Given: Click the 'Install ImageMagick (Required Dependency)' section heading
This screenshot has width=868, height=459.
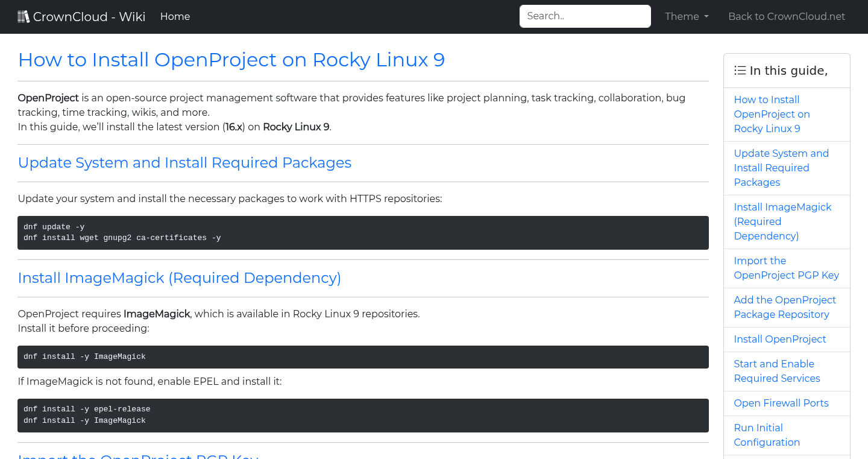Looking at the screenshot, I should 179,278.
